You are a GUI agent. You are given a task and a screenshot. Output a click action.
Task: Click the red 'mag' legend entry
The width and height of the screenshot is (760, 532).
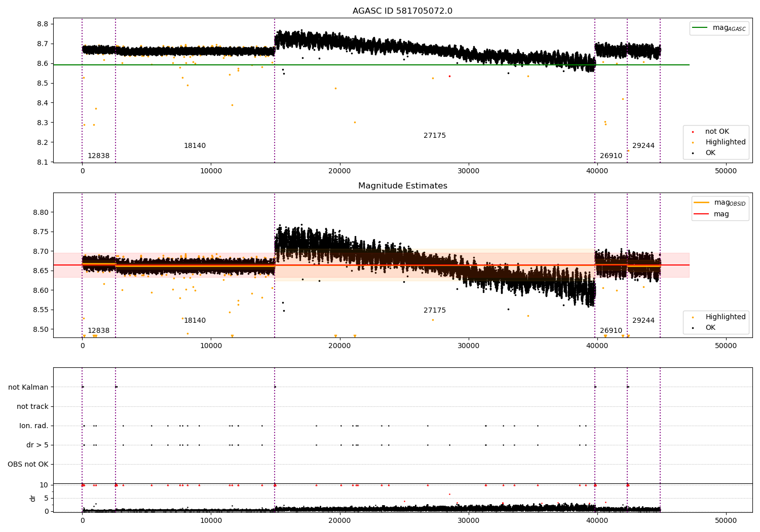pos(712,214)
